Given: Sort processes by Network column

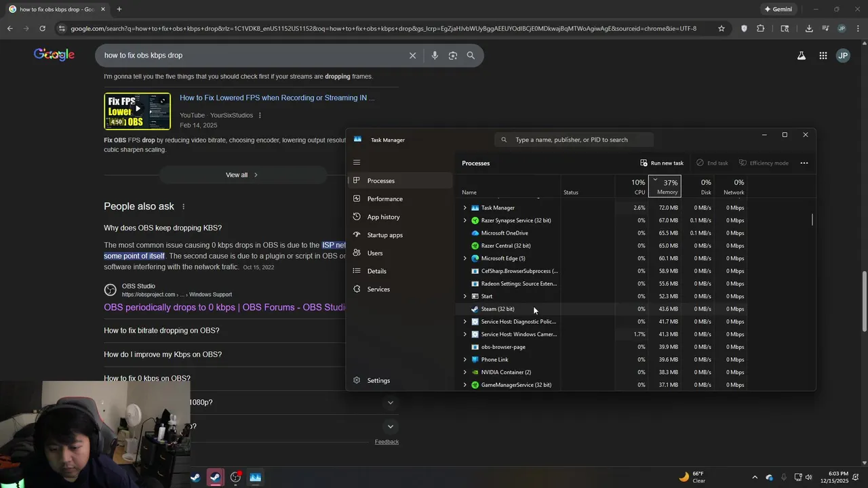Looking at the screenshot, I should [x=731, y=186].
